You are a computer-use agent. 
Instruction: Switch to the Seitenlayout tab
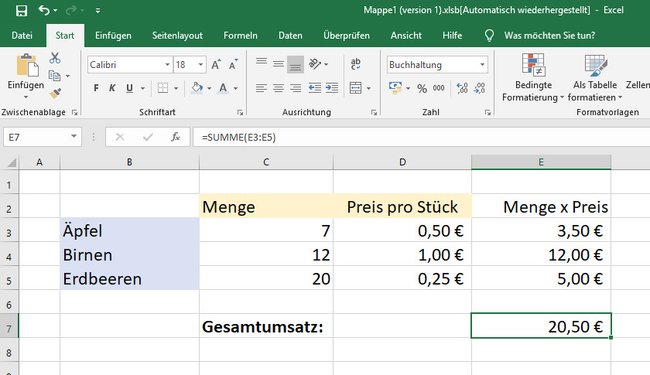coord(177,36)
